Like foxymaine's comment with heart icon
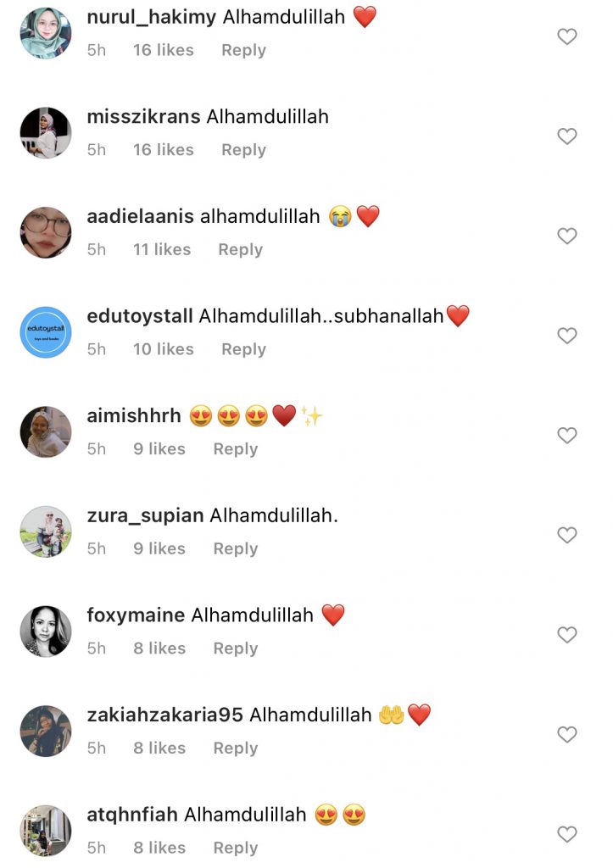The width and height of the screenshot is (613, 868). click(x=567, y=634)
